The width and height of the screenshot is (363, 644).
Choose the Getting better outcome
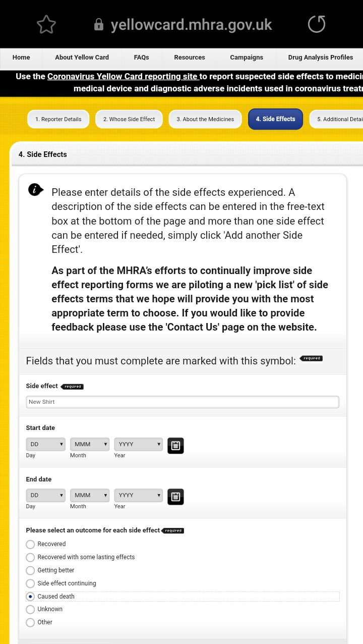pyautogui.click(x=30, y=570)
